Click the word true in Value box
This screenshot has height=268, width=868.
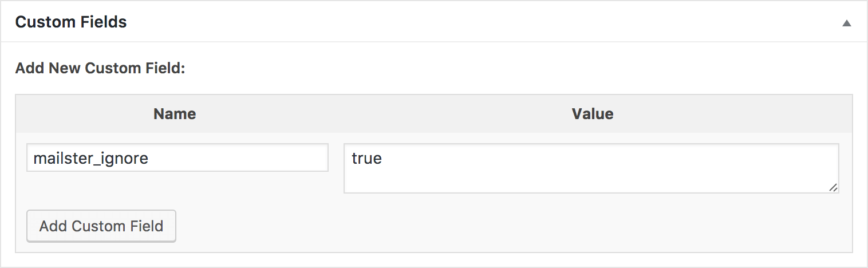point(366,158)
